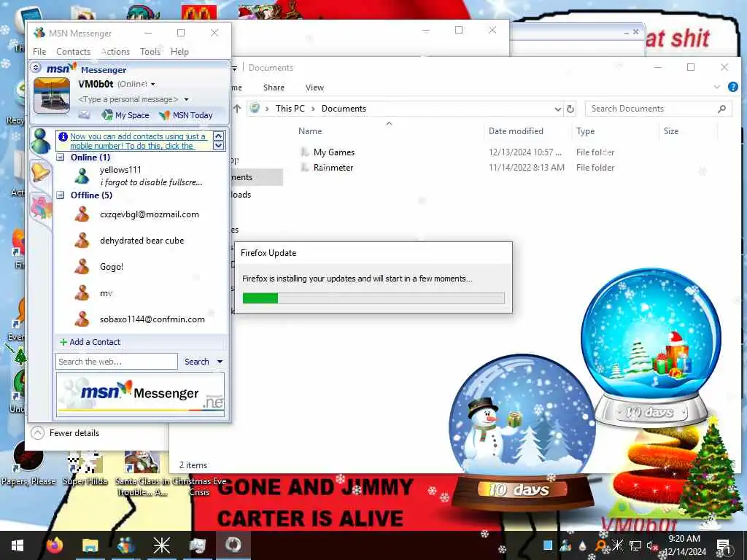The image size is (747, 560).
Task: Open the Search button dropdown arrow
Action: pyautogui.click(x=220, y=362)
